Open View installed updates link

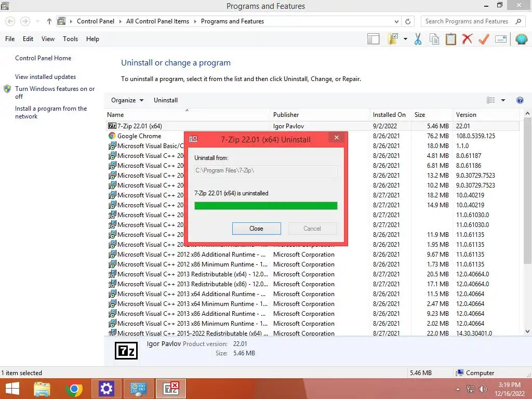[x=46, y=77]
